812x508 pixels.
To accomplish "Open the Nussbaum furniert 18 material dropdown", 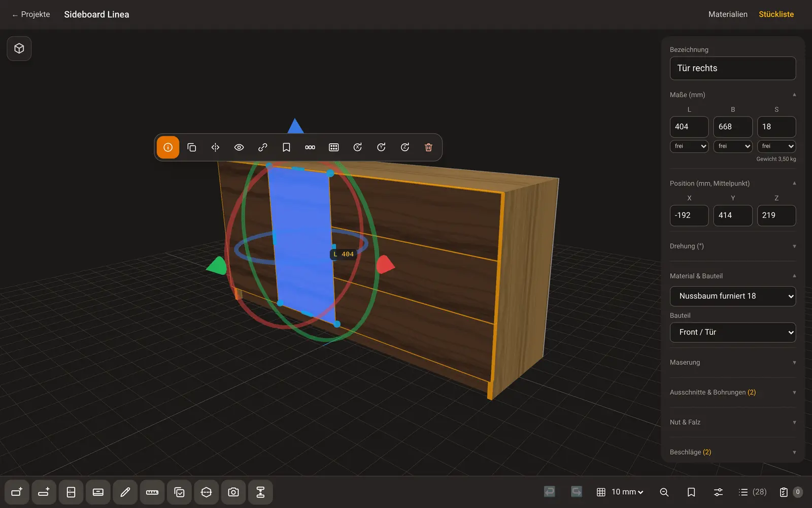I will pyautogui.click(x=733, y=296).
